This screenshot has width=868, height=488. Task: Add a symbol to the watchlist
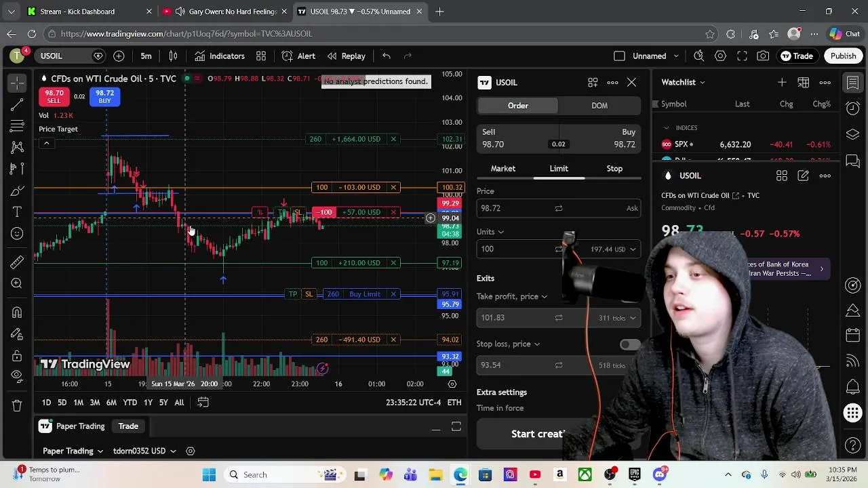point(782,82)
